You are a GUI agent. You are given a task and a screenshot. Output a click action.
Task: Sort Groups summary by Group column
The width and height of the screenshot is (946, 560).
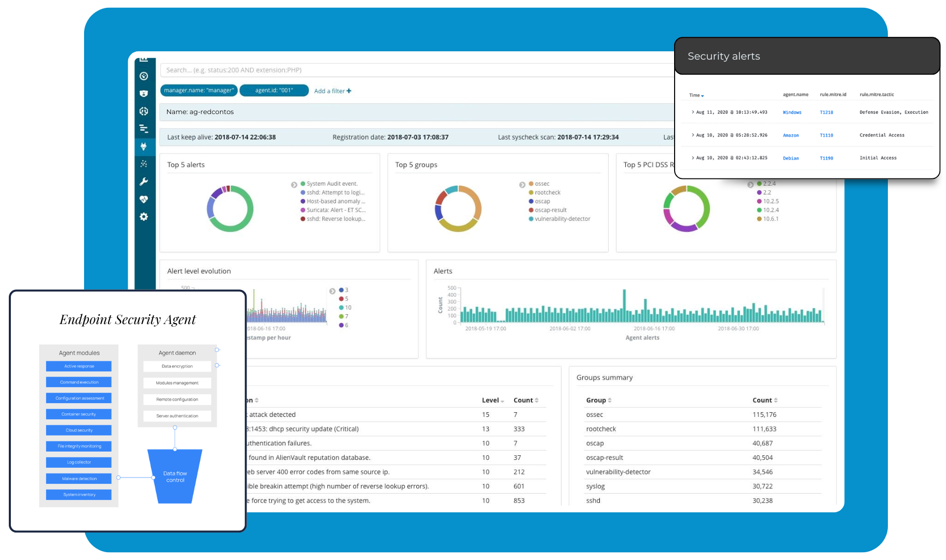(599, 400)
